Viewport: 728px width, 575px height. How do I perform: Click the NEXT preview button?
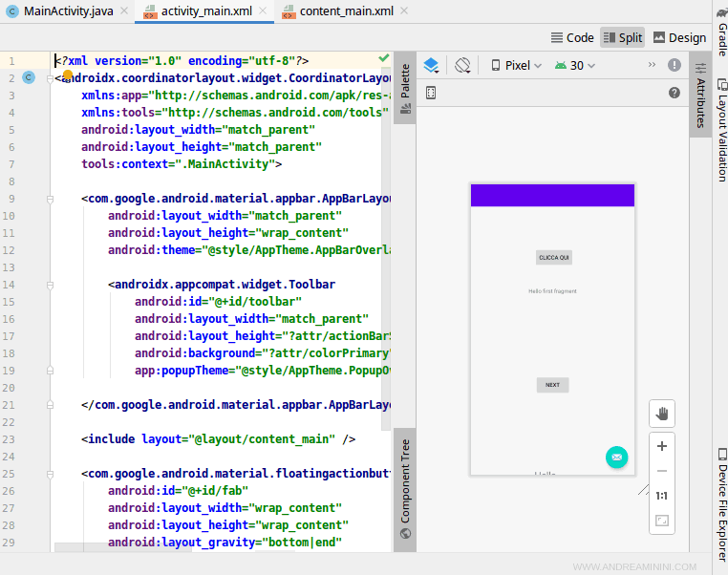(552, 385)
